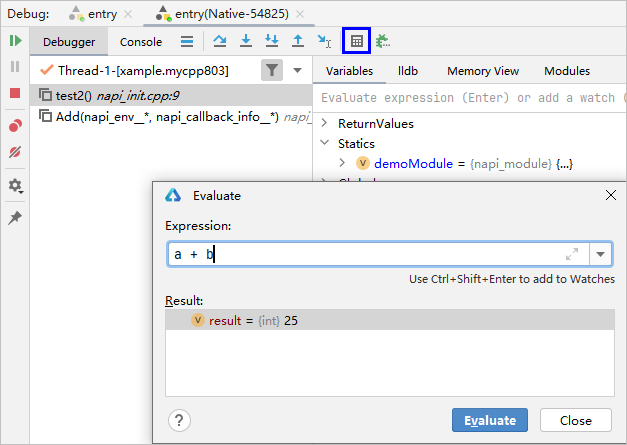Expand the ReturnValues tree node
627x445 pixels.
pyautogui.click(x=326, y=124)
